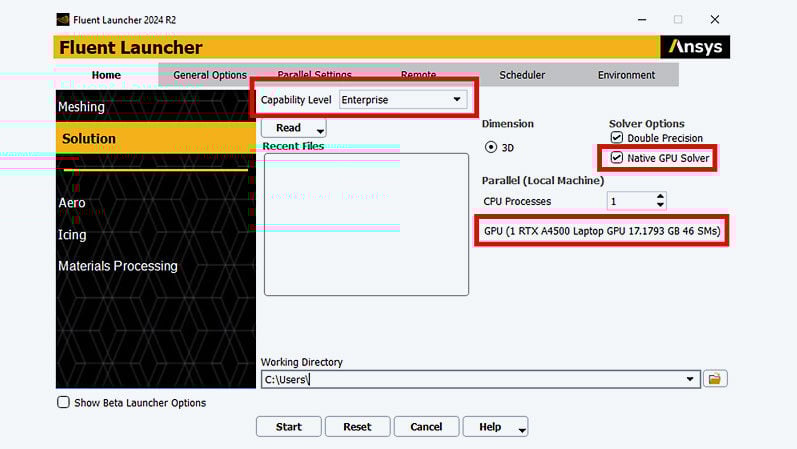The image size is (797, 449).
Task: Click the folder browse icon for Working Directory
Action: click(x=715, y=379)
